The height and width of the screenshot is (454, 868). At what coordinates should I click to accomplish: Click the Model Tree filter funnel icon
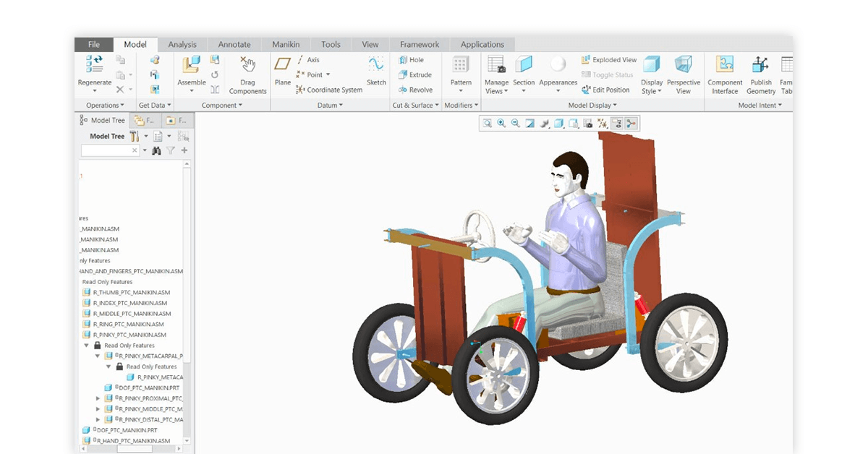[x=170, y=150]
